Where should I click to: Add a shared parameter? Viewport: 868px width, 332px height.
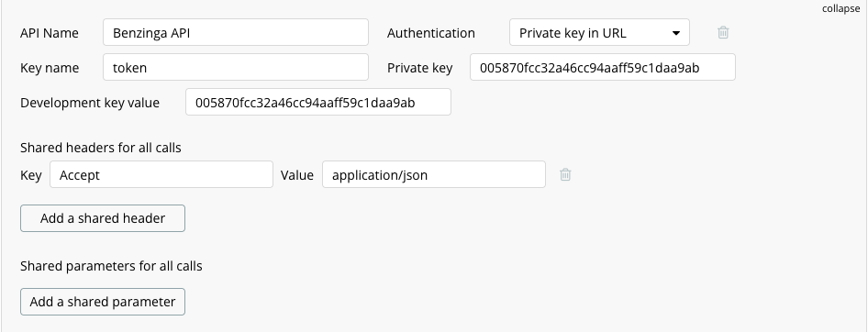103,302
